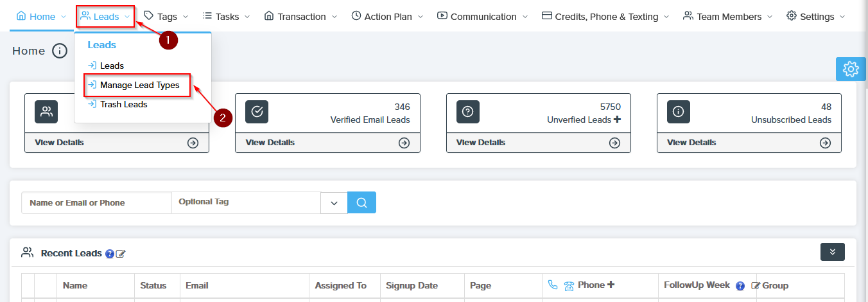The image size is (868, 302).
Task: Select Manage Lead Types from Leads menu
Action: tap(139, 85)
